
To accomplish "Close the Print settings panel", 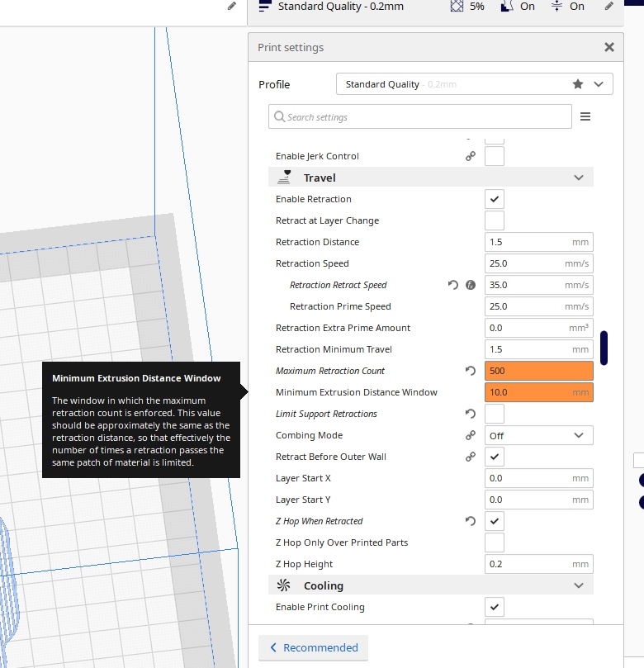I will coord(609,48).
